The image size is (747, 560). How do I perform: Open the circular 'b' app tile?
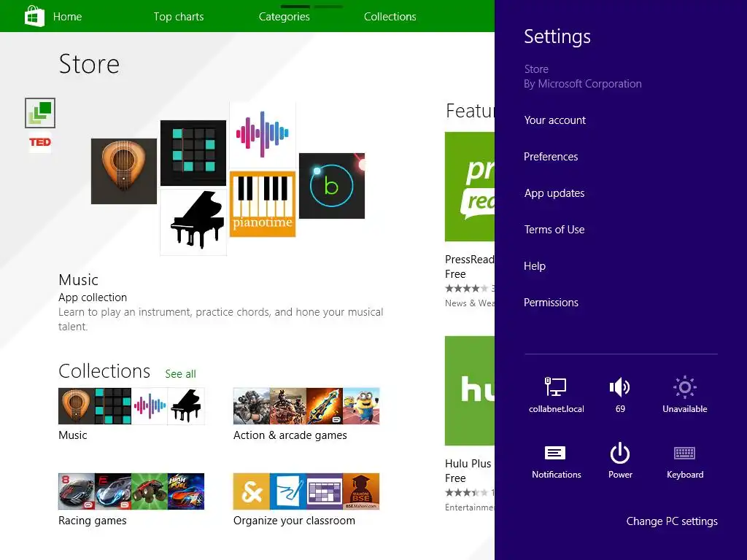[332, 186]
